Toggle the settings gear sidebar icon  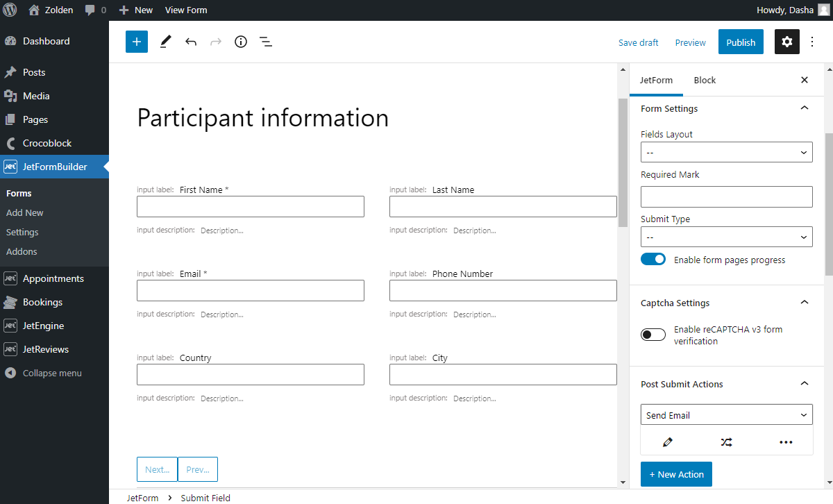786,42
